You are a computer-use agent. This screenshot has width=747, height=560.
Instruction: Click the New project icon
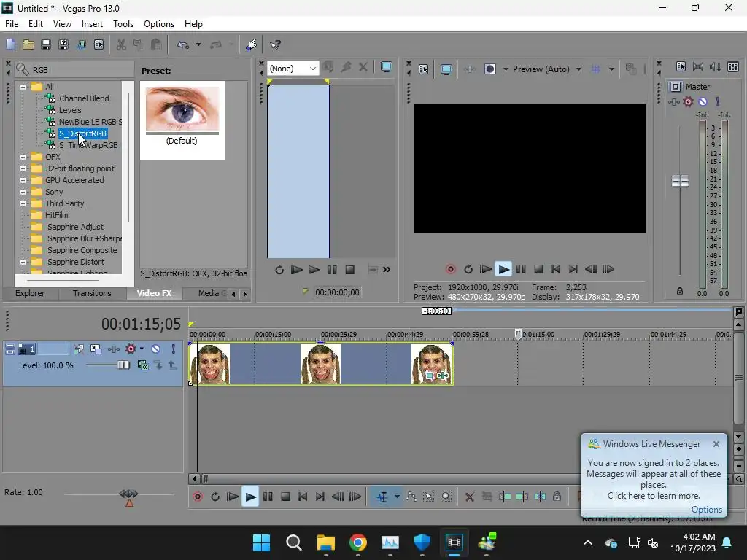pos(10,44)
